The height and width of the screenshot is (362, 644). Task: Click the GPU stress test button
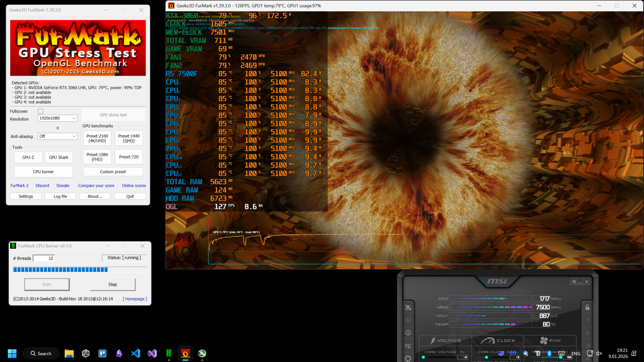113,115
